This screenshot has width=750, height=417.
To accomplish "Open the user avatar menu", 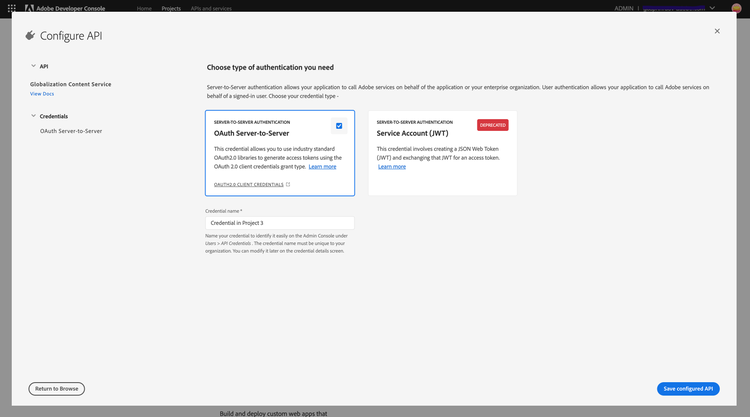I will point(737,8).
